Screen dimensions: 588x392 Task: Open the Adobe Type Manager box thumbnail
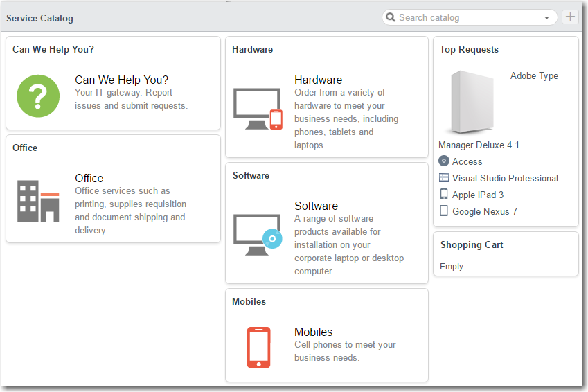pyautogui.click(x=472, y=102)
